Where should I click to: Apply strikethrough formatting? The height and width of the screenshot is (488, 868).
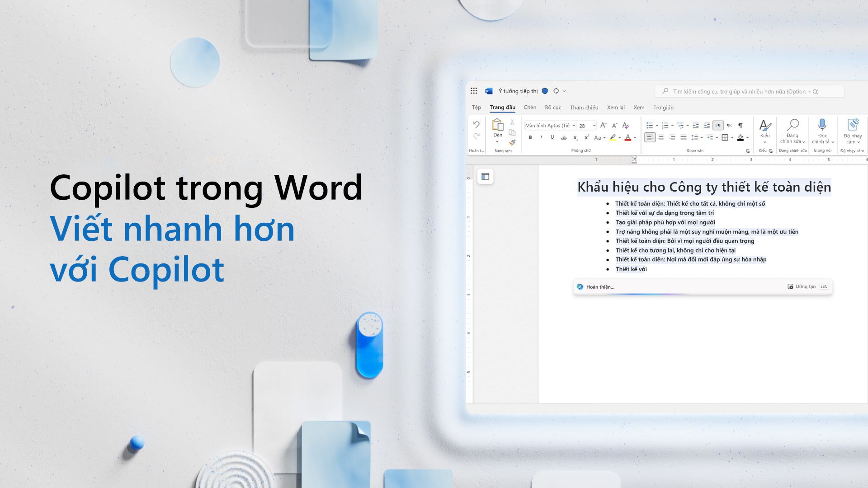tap(564, 138)
